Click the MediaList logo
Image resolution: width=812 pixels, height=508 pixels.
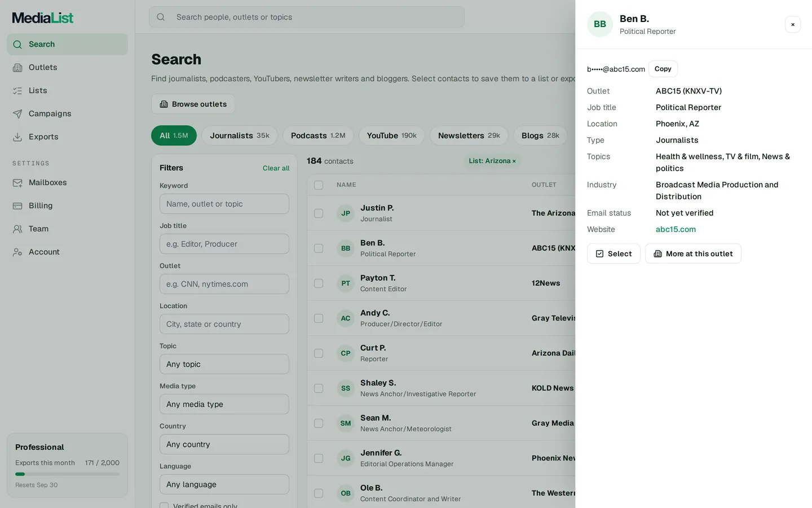coord(43,18)
